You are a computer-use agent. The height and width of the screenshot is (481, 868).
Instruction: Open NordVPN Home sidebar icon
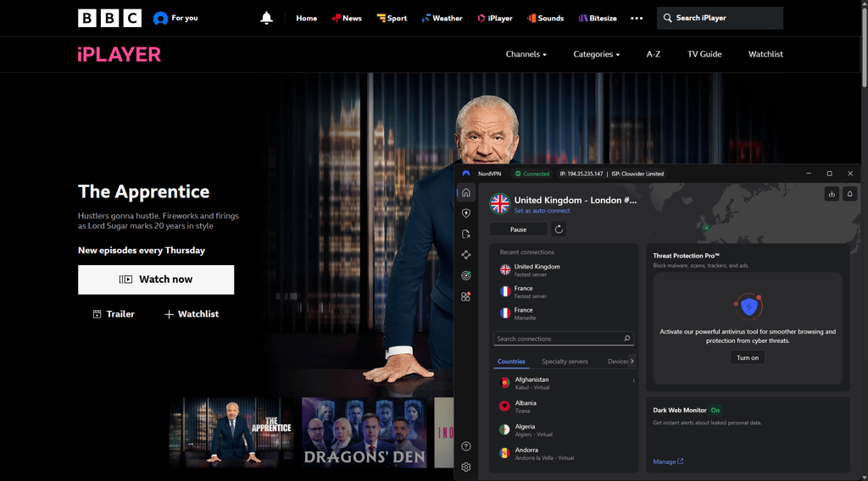(466, 192)
